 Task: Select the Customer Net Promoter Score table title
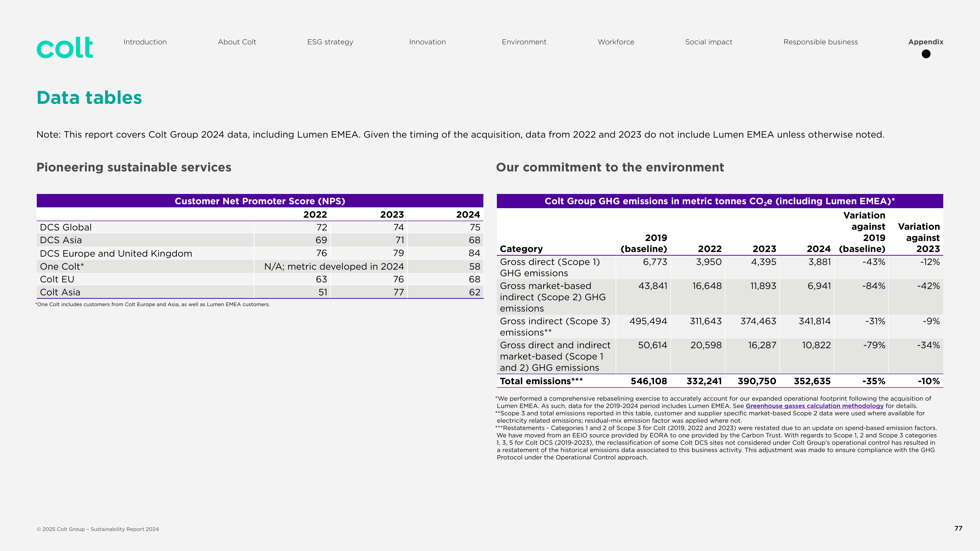(260, 201)
